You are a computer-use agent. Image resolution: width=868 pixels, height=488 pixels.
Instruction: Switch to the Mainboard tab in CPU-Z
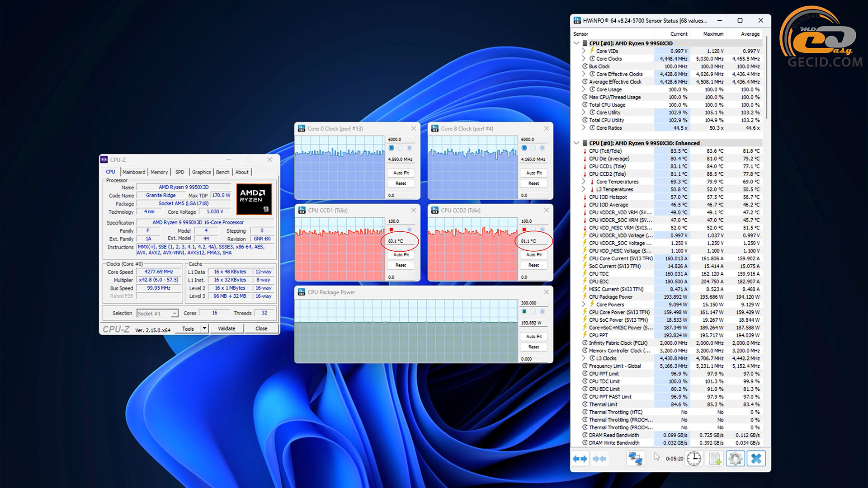pos(134,172)
